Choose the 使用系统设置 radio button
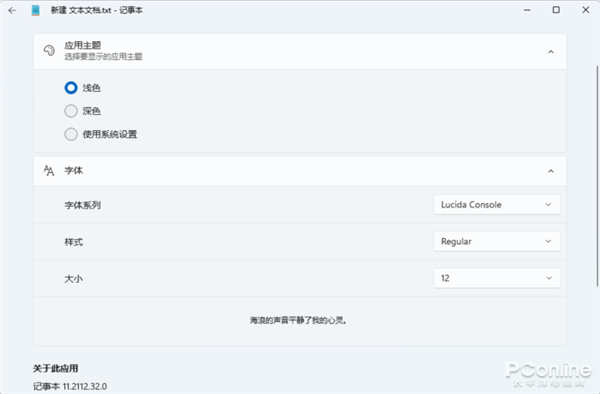 71,134
